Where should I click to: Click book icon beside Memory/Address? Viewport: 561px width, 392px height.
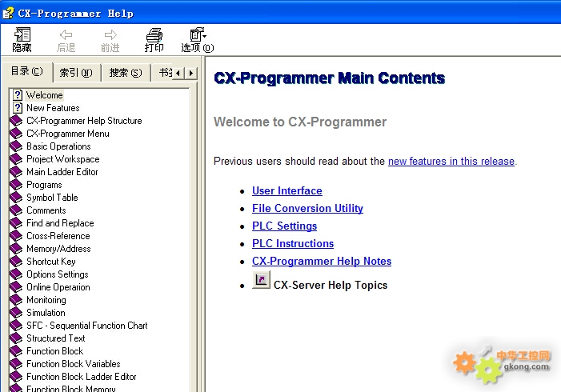[x=16, y=249]
